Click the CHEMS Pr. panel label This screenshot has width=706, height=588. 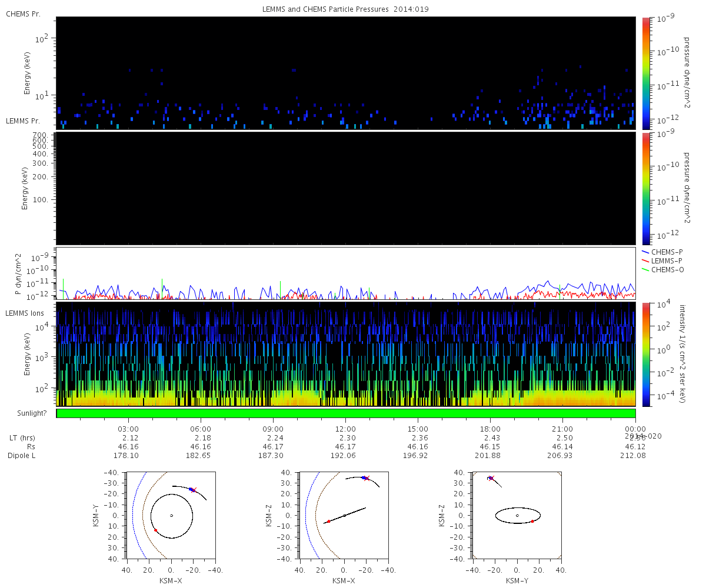tap(23, 14)
